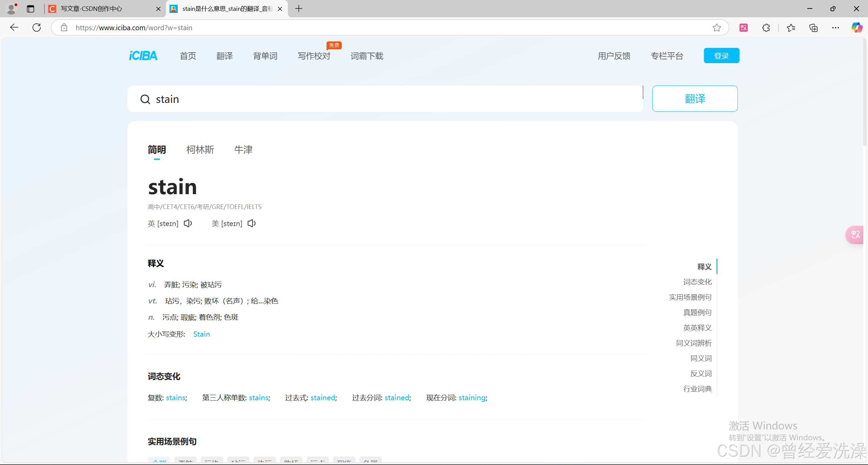
Task: Open browser settings and more menu
Action: click(835, 28)
